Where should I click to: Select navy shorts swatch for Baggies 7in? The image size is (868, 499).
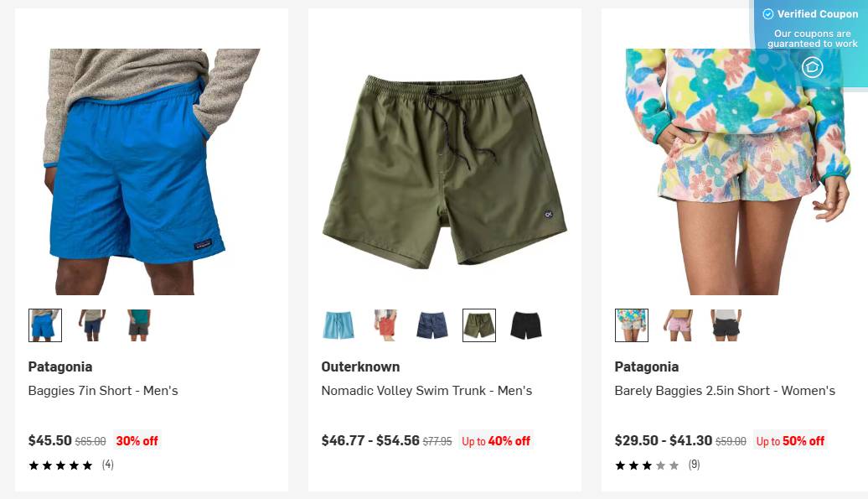click(x=92, y=325)
